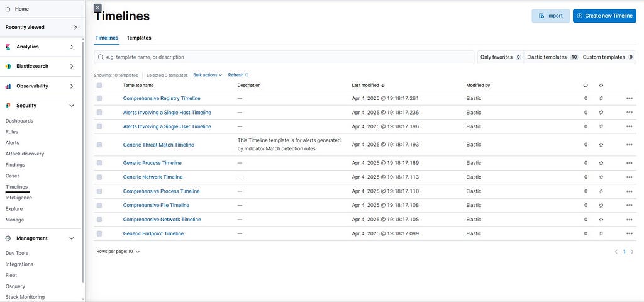
Task: Switch to the Templates tab
Action: [139, 38]
